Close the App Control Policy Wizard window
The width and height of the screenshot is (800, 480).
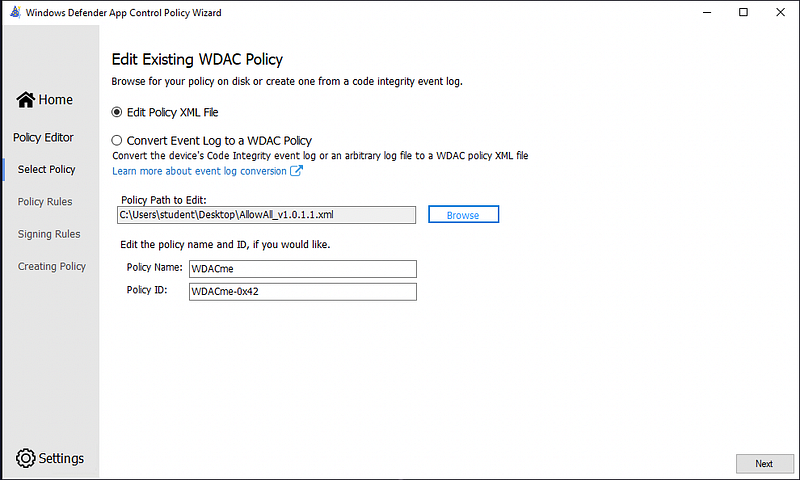point(778,12)
